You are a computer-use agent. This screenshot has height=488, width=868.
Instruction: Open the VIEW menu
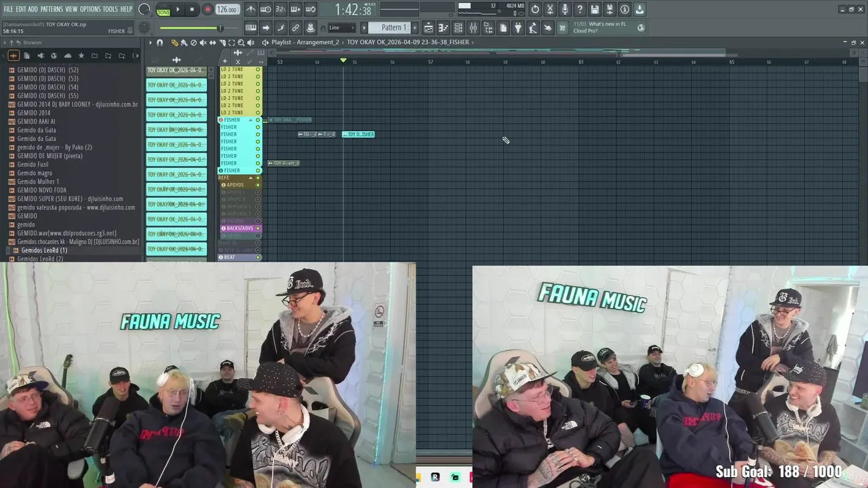tap(71, 9)
